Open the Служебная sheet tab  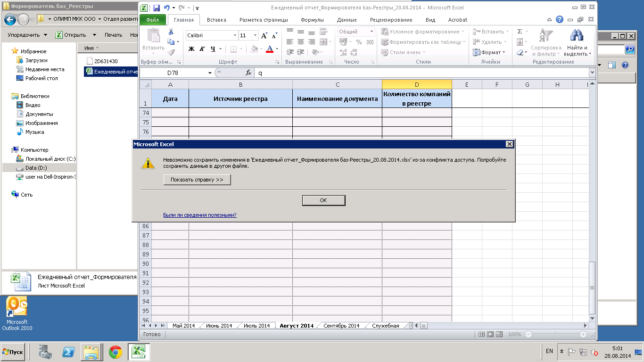pyautogui.click(x=385, y=326)
